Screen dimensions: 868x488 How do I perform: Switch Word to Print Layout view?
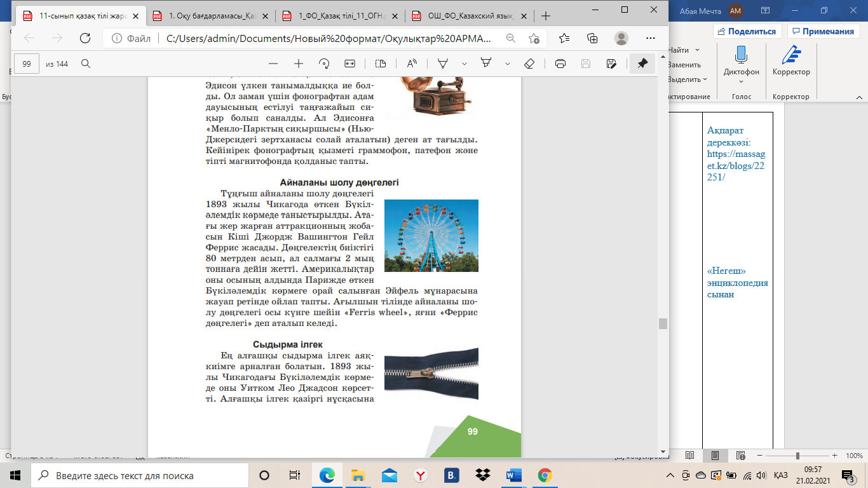tap(715, 456)
